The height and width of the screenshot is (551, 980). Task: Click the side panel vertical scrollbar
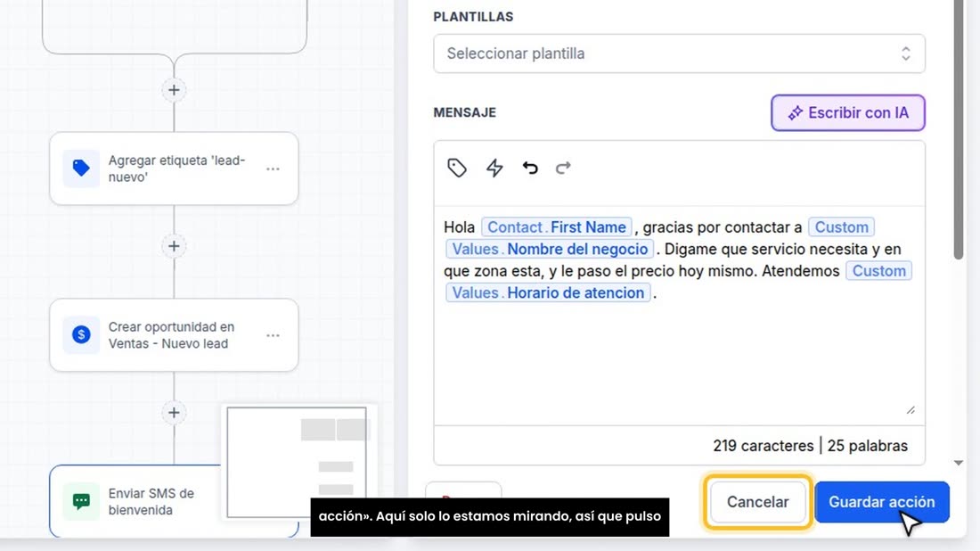point(958,129)
